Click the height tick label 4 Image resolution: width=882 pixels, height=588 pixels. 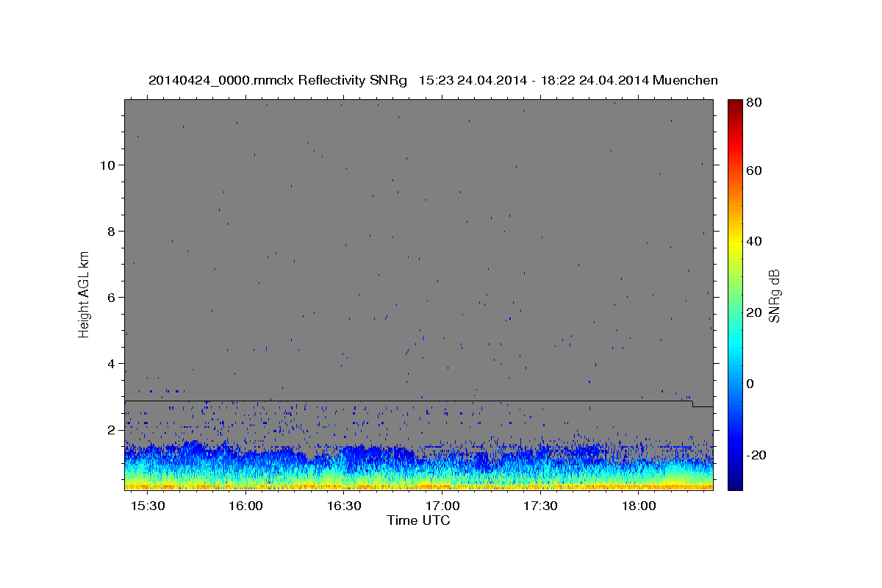pos(112,363)
